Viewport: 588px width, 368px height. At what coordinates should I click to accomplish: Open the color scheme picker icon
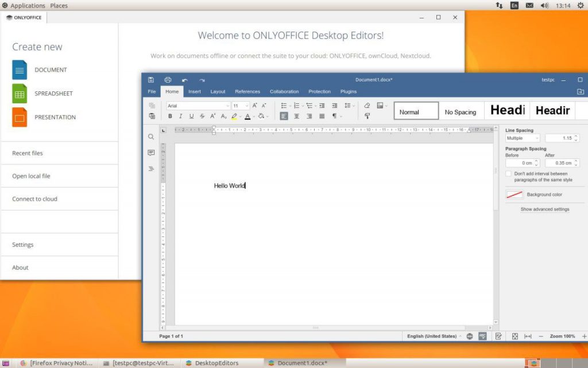pos(380,106)
